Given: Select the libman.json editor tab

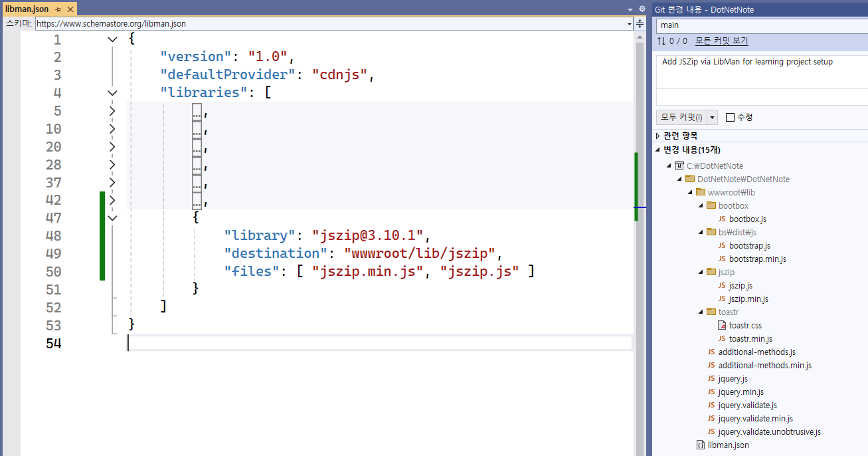Looking at the screenshot, I should pyautogui.click(x=27, y=9).
